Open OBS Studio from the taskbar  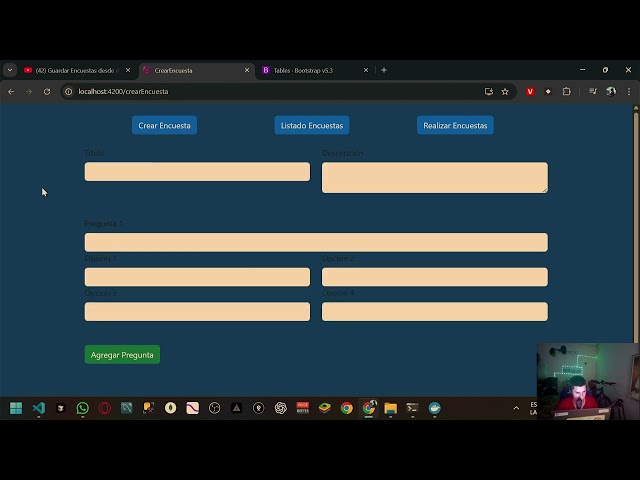pos(214,408)
